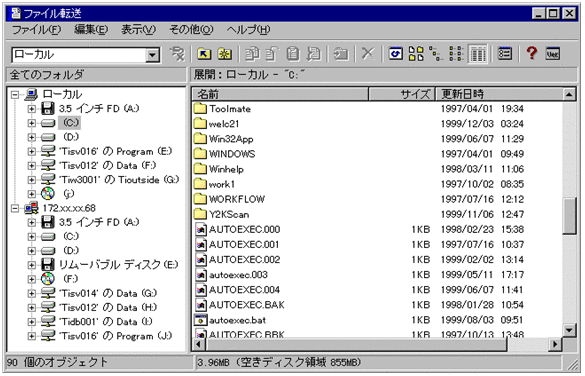Image resolution: width=585 pixels, height=376 pixels.
Task: Select the ローカル computer icon in tree
Action: 31,94
